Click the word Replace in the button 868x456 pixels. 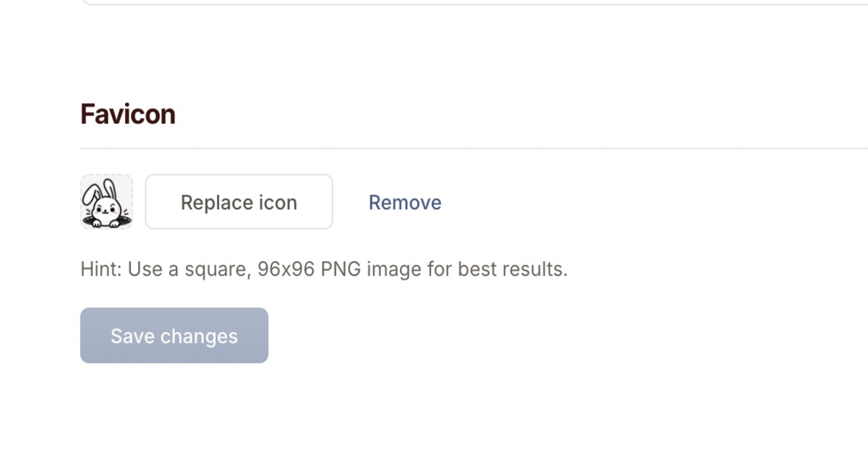[209, 203]
